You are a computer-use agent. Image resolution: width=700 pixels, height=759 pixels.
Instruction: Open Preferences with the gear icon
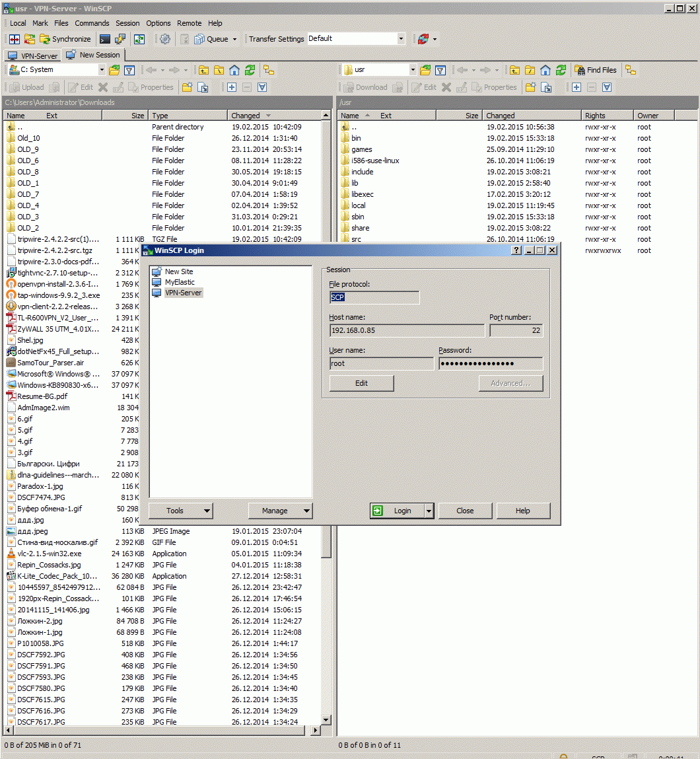165,39
